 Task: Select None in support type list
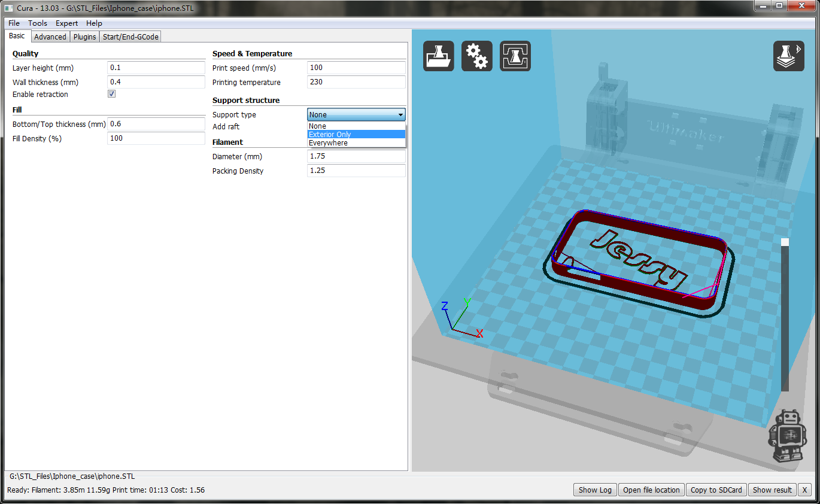click(357, 126)
